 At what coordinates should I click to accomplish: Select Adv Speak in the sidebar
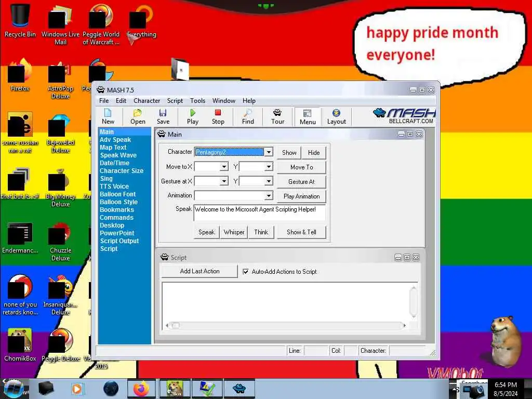(115, 139)
